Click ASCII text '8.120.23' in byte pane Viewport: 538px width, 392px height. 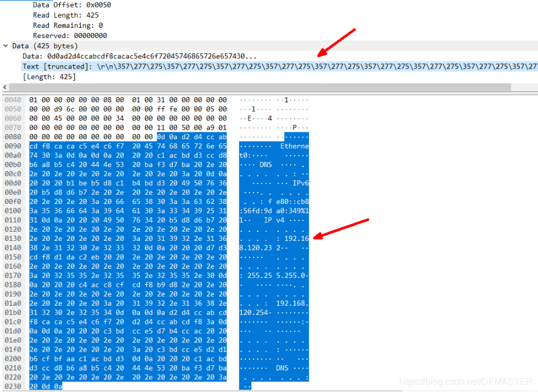[255, 248]
